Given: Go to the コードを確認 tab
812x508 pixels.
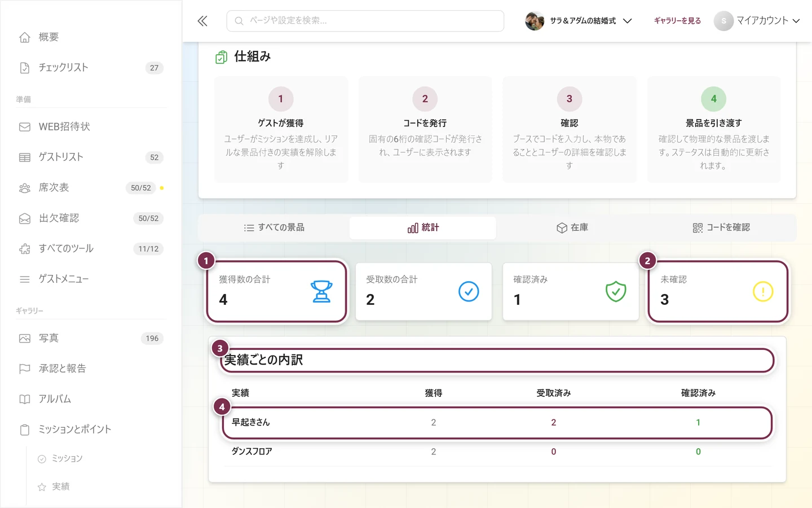Looking at the screenshot, I should point(721,227).
